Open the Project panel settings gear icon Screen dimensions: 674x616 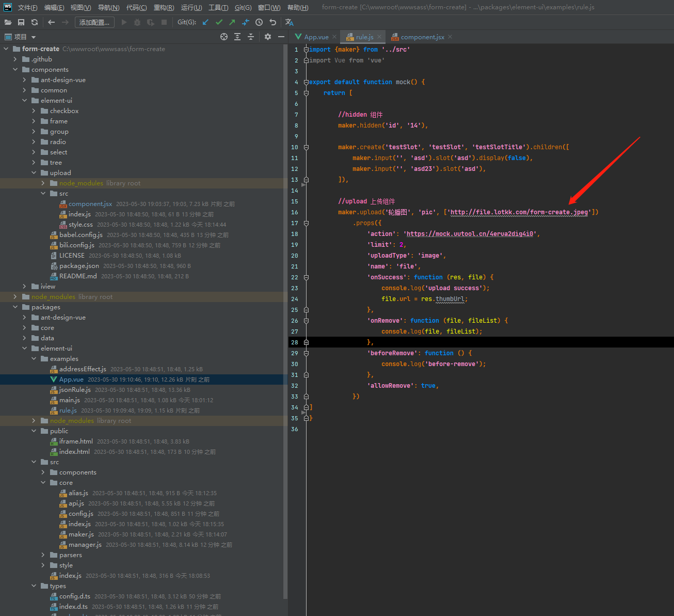267,36
